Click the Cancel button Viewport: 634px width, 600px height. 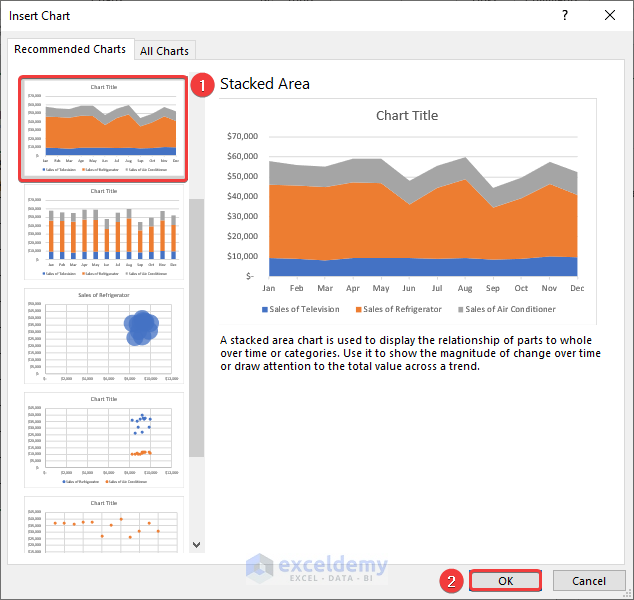point(588,581)
